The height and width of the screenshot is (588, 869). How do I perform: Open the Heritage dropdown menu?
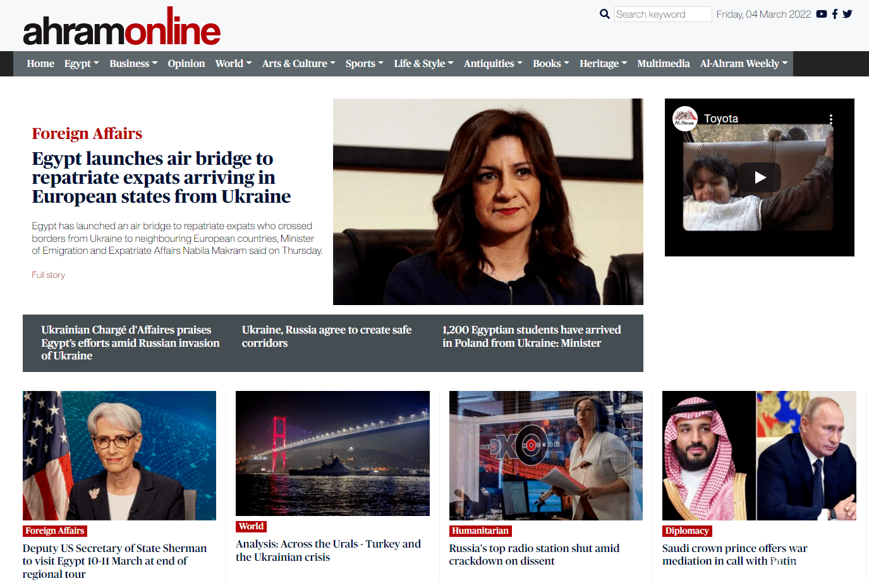[x=604, y=63]
